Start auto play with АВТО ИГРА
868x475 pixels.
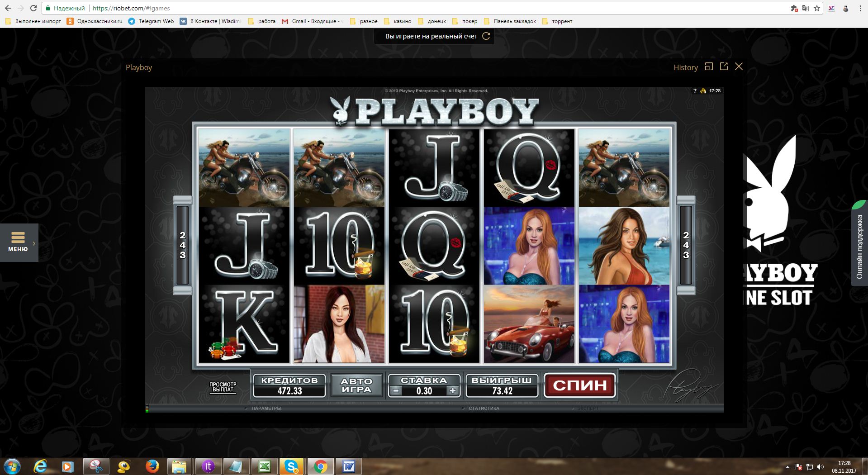point(356,385)
